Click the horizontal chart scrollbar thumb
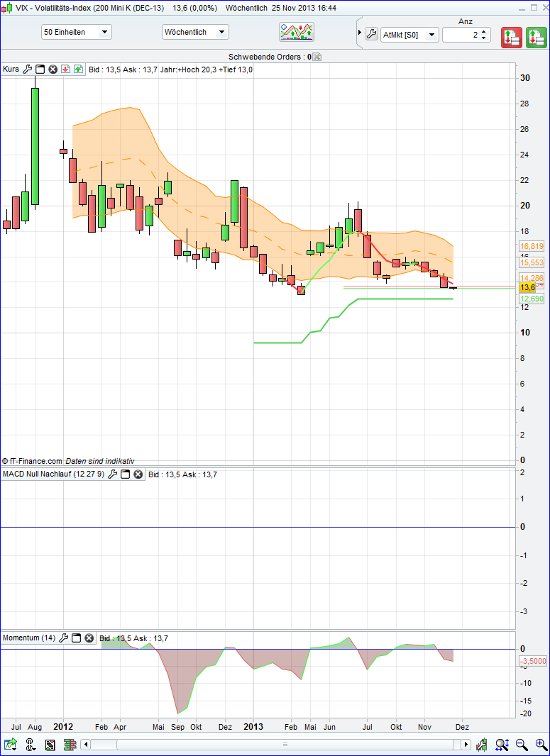This screenshot has width=550, height=756. tap(284, 745)
